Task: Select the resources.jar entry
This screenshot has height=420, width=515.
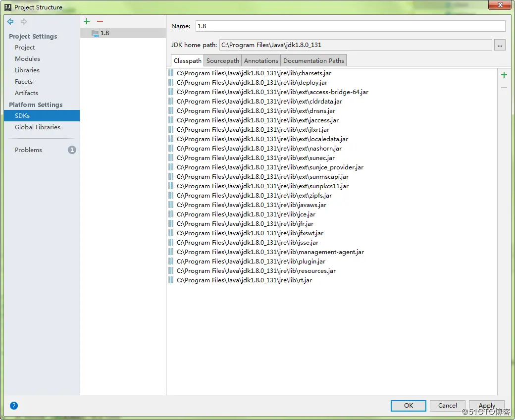Action: pyautogui.click(x=332, y=271)
